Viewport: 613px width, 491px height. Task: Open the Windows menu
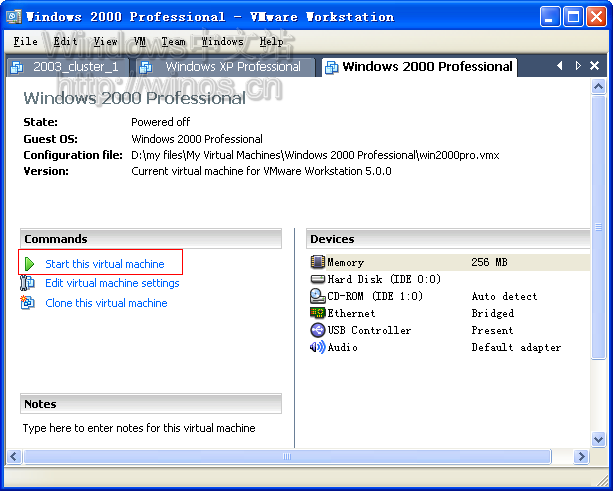[222, 41]
